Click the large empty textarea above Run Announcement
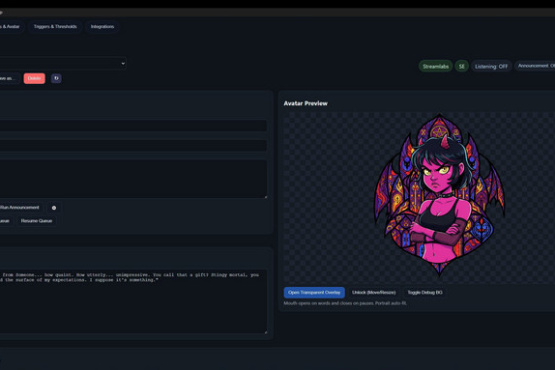The image size is (555, 370). 133,179
